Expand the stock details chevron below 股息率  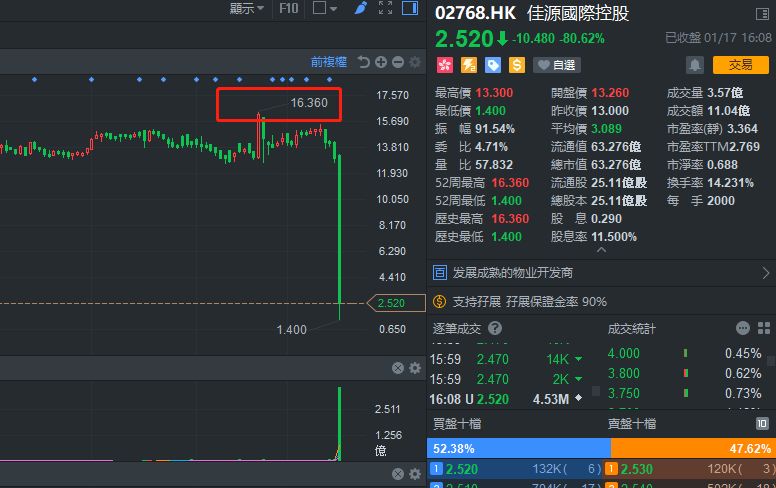click(600, 251)
